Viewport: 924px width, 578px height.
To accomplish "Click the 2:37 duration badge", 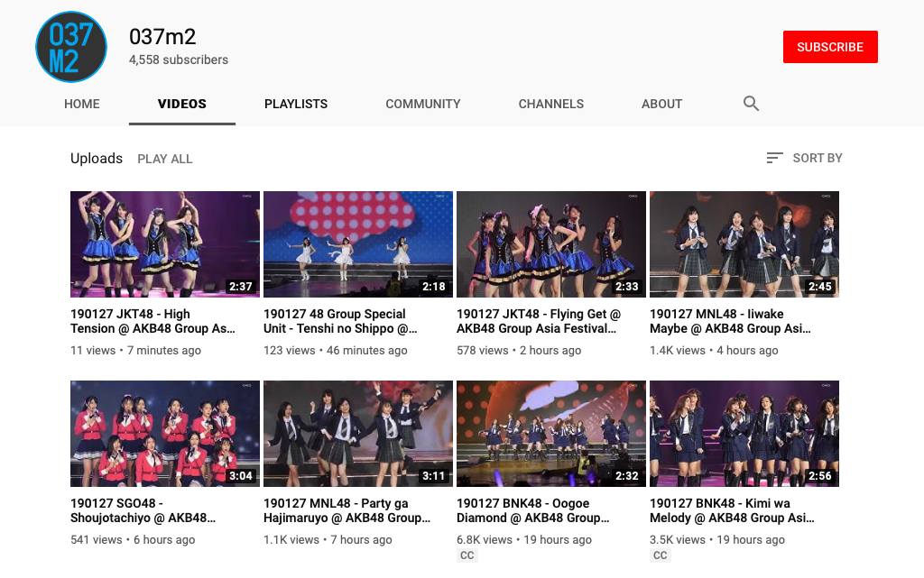I will [241, 287].
